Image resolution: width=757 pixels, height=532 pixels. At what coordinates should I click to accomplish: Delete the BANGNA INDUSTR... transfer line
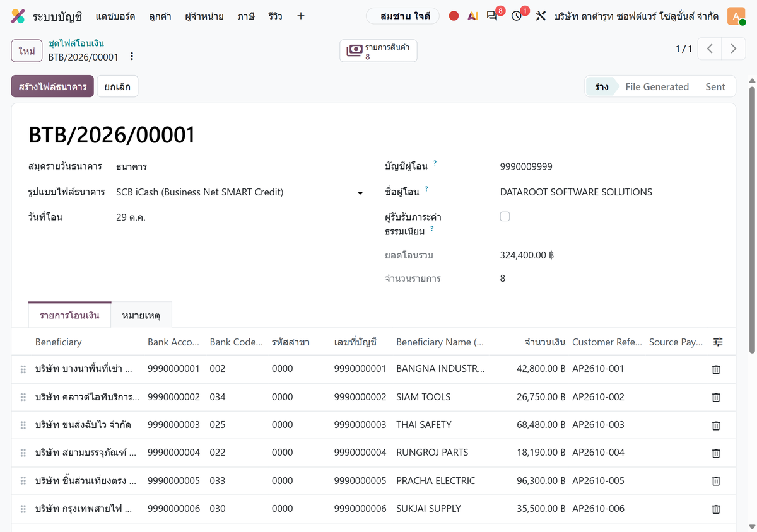point(716,369)
